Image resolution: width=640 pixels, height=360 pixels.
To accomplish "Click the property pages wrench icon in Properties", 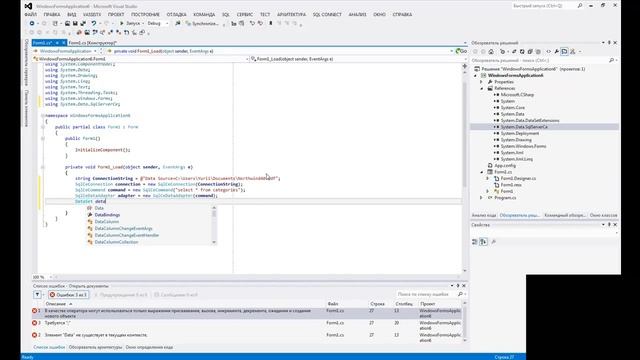I will click(x=493, y=242).
